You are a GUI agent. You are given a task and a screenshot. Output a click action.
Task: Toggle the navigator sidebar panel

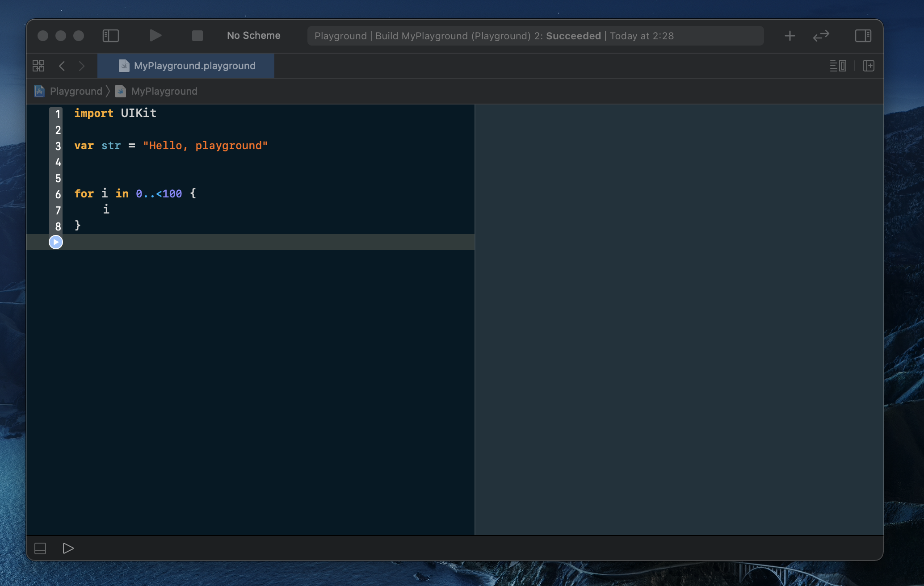click(x=110, y=36)
